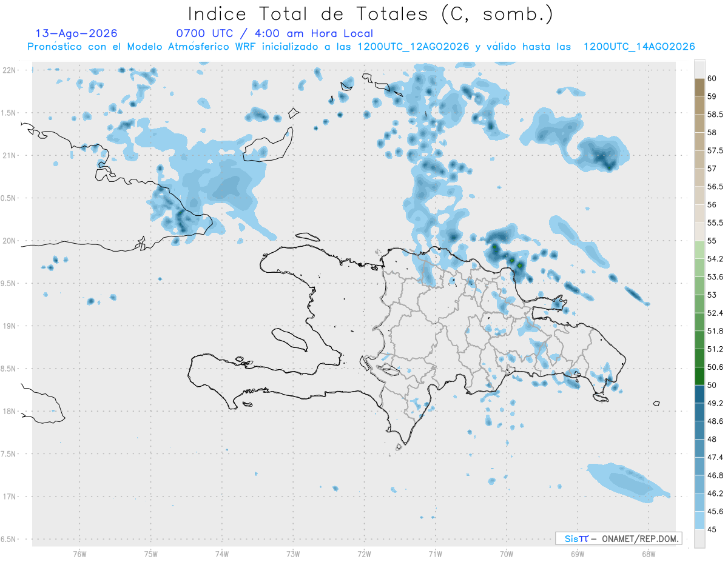This screenshot has height=562, width=728.
Task: Click the '59' value on the color scale
Action: [712, 96]
